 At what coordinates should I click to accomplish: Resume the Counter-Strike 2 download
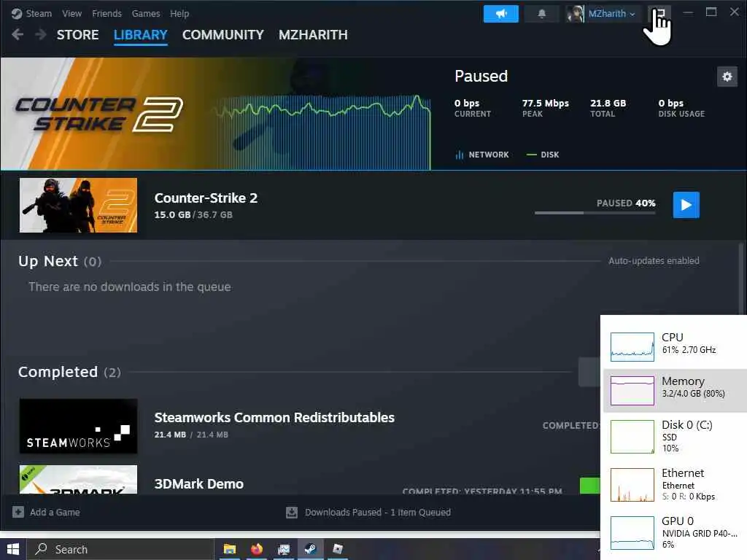(x=686, y=205)
